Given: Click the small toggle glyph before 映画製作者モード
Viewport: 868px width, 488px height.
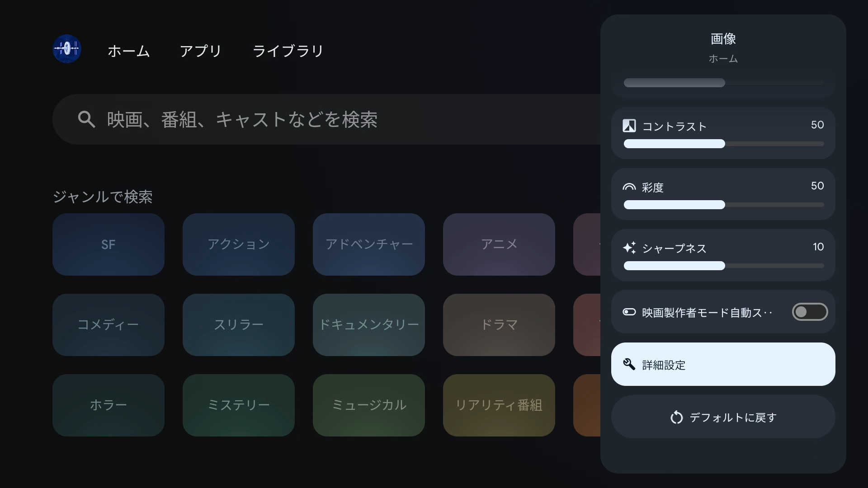Looking at the screenshot, I should point(629,312).
